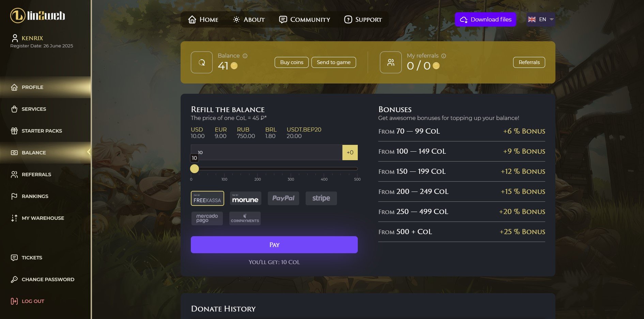Viewport: 644px width, 319px height.
Task: Click the My referrals info icon
Action: (x=444, y=56)
